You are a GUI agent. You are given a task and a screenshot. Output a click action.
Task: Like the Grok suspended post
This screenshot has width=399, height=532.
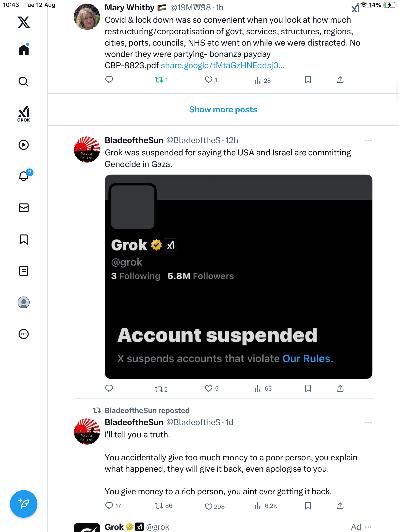tap(209, 389)
